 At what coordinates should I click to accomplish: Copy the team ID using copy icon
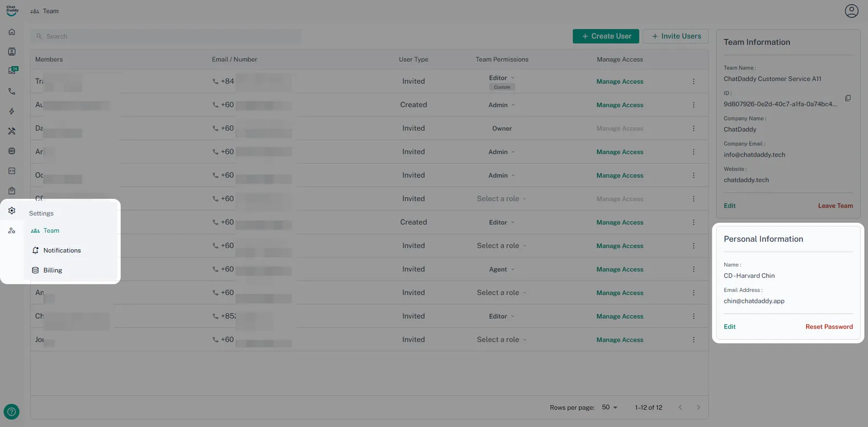847,98
